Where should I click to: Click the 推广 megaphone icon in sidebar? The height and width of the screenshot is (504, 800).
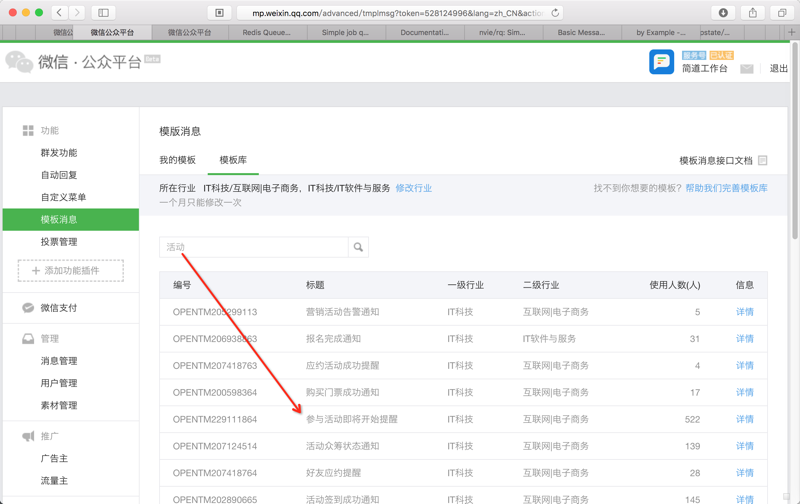point(28,436)
